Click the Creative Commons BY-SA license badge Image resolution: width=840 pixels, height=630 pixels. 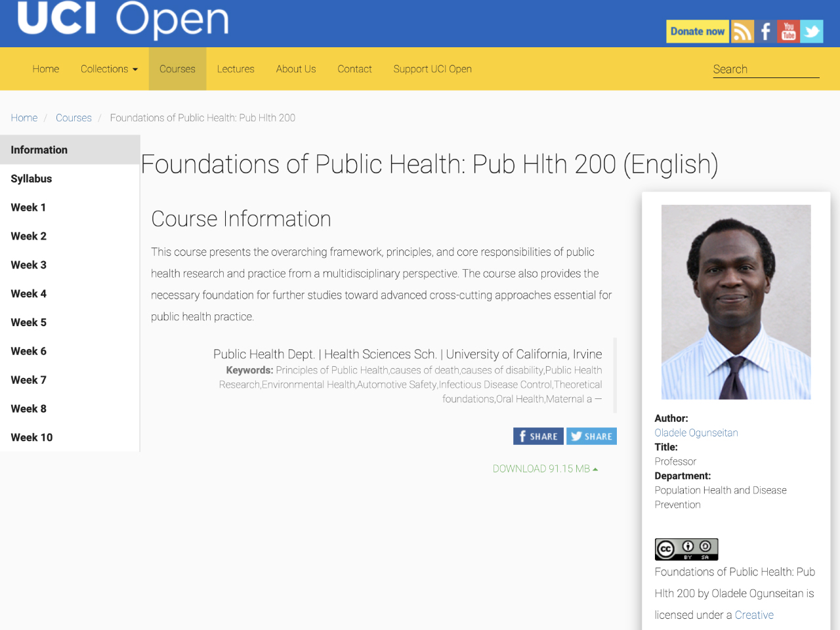[686, 549]
